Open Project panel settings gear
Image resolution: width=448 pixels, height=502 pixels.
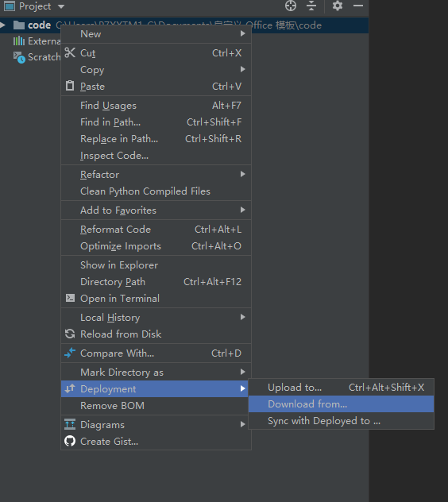pyautogui.click(x=338, y=6)
